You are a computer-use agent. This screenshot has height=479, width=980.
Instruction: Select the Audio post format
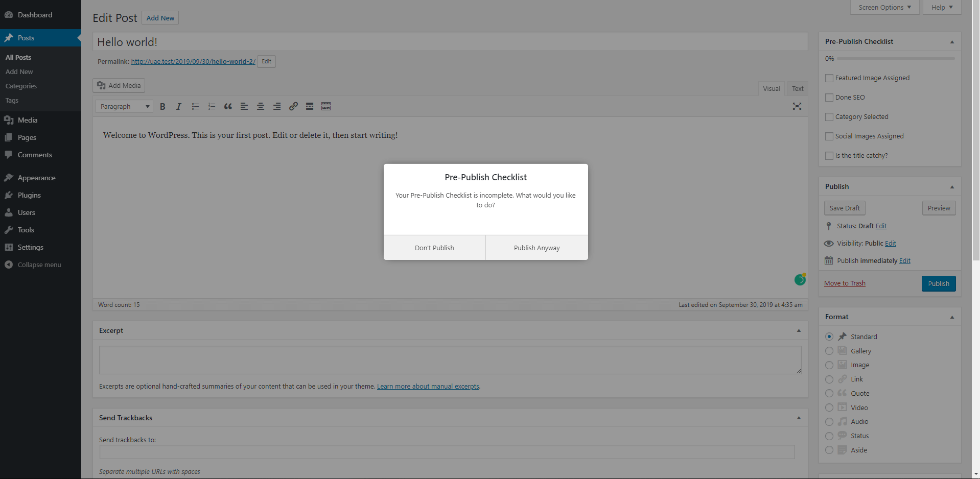829,422
